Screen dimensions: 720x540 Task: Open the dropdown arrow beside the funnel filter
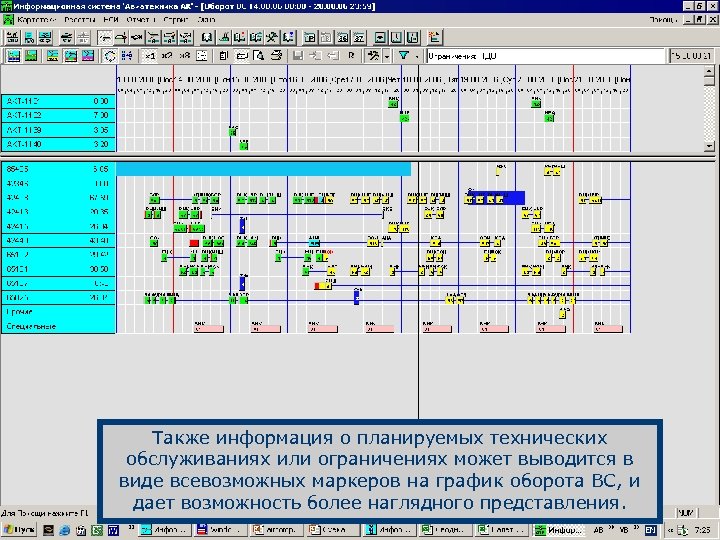[417, 56]
